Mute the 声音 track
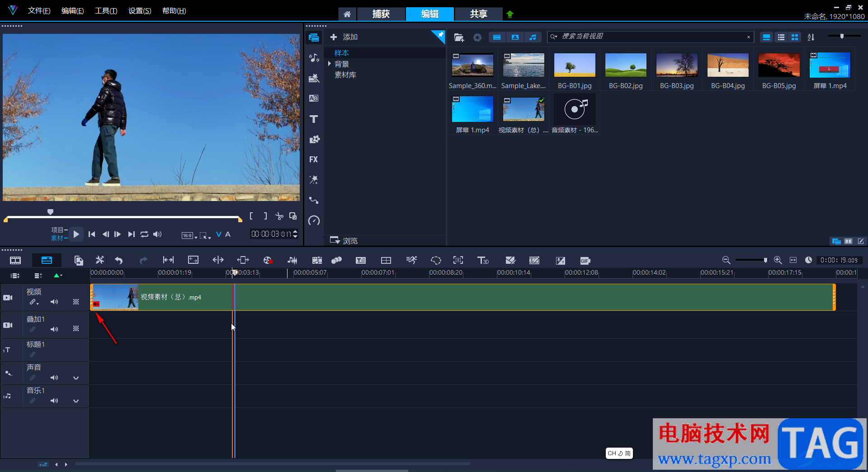Viewport: 868px width, 472px height. click(54, 378)
